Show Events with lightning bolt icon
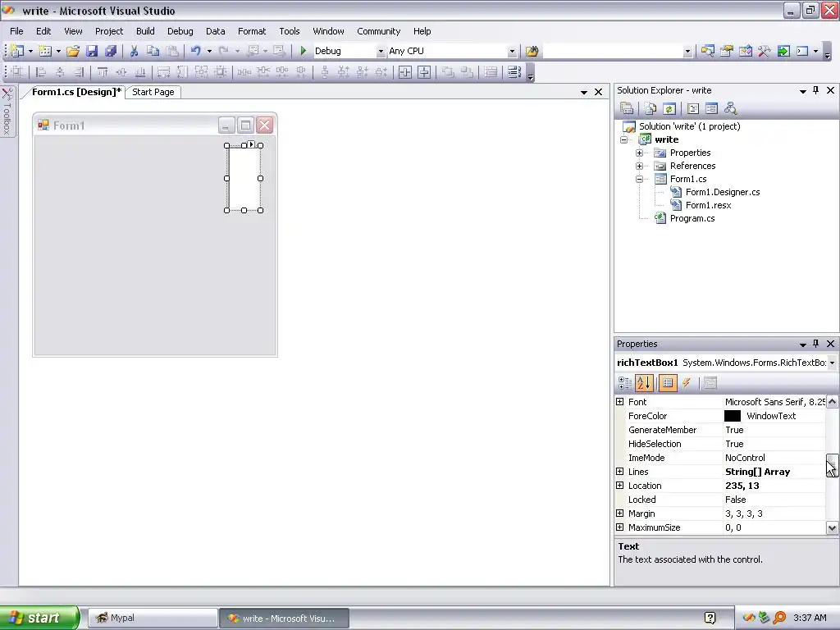 pos(687,383)
